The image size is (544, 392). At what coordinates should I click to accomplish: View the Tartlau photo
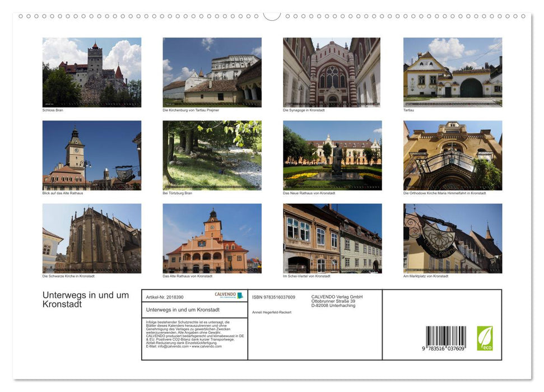[x=452, y=72]
